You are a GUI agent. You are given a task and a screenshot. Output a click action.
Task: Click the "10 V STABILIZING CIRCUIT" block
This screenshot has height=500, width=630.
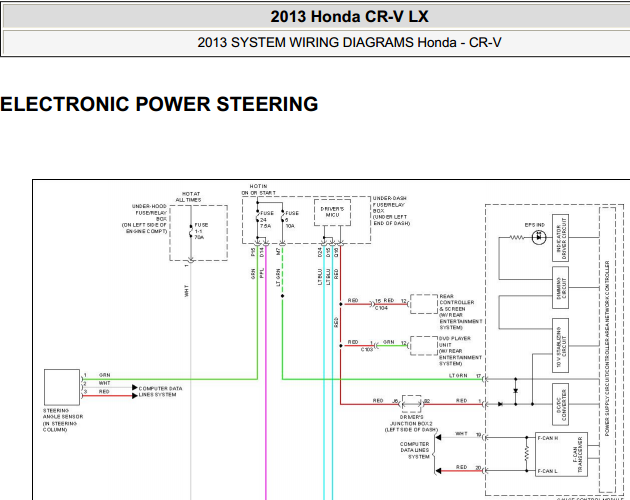click(x=560, y=346)
